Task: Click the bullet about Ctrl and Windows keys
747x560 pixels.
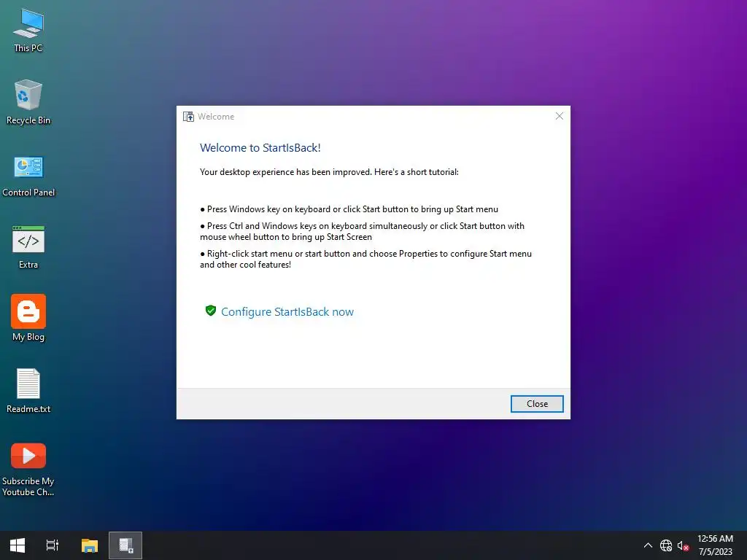Action: point(362,231)
